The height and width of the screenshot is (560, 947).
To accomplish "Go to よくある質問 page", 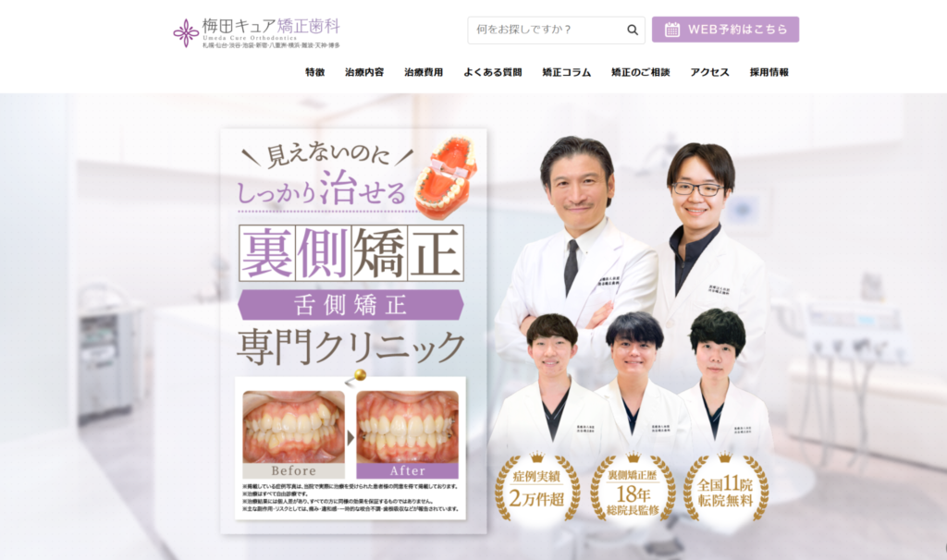I will click(493, 72).
